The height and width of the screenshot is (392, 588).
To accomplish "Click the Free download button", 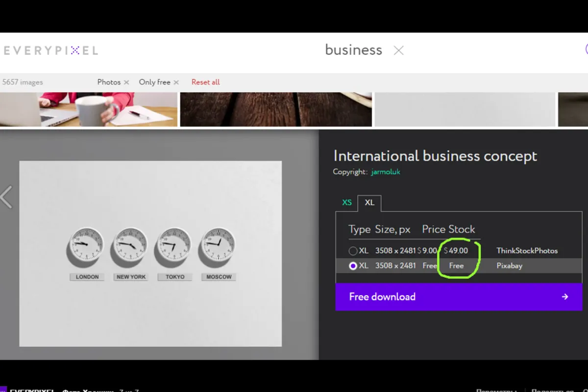I will pos(459,296).
